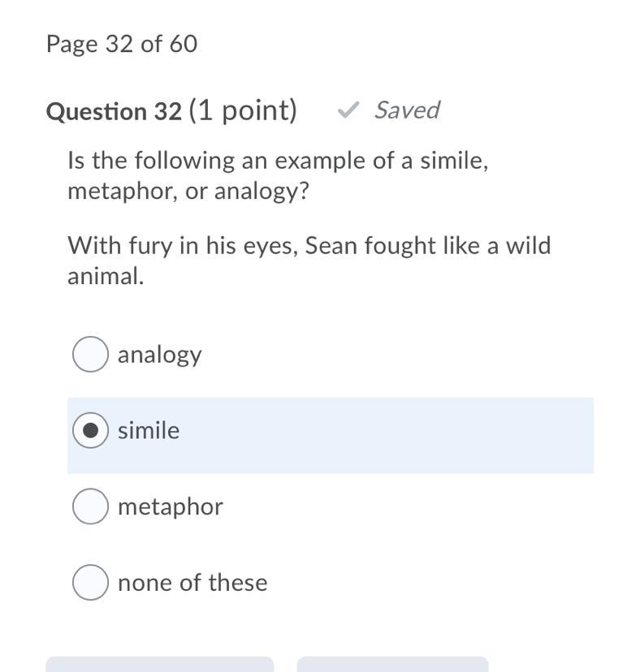Click the 'analogy' answer label
The height and width of the screenshot is (672, 627).
159,355
